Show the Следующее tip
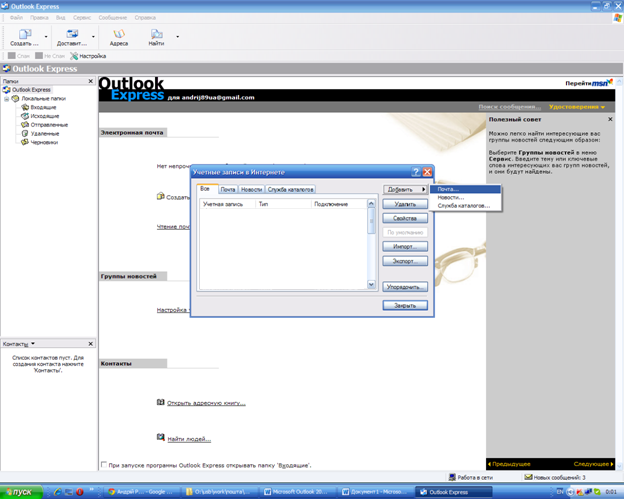Viewport: 624px width, 499px height. point(593,464)
